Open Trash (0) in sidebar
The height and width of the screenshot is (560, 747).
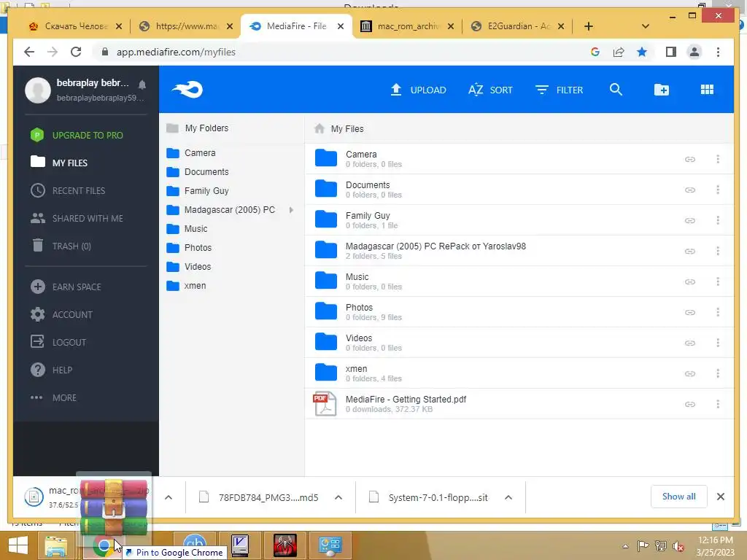click(x=61, y=246)
